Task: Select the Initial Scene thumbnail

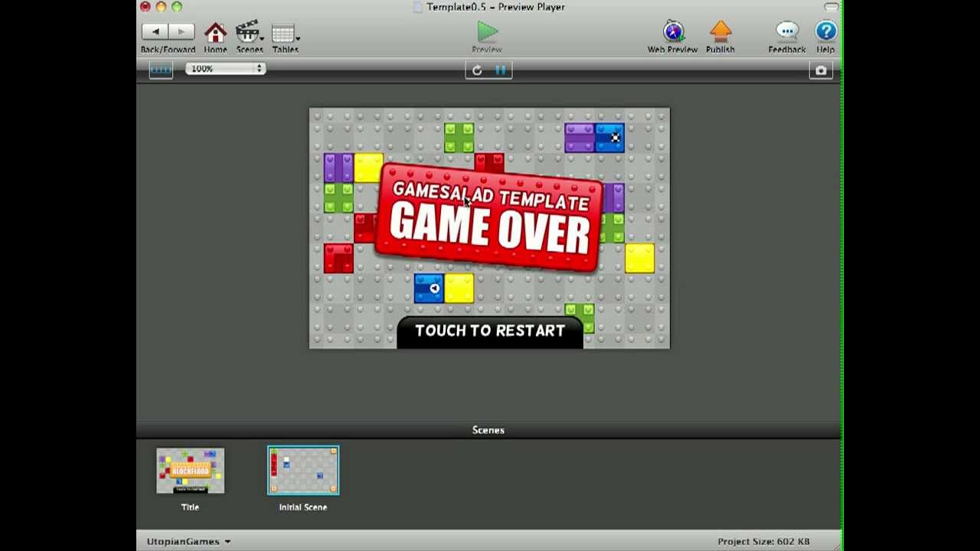Action: 303,470
